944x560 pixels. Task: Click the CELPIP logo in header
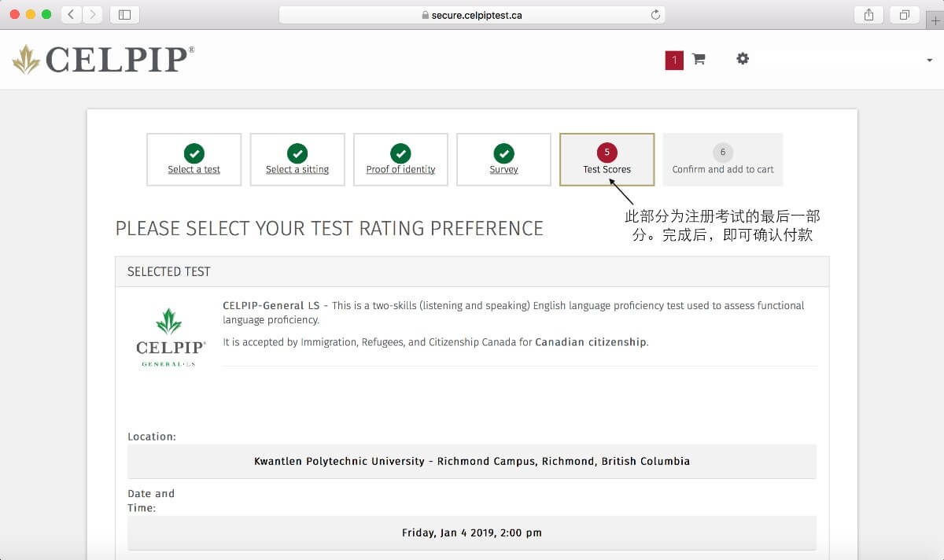(x=103, y=60)
